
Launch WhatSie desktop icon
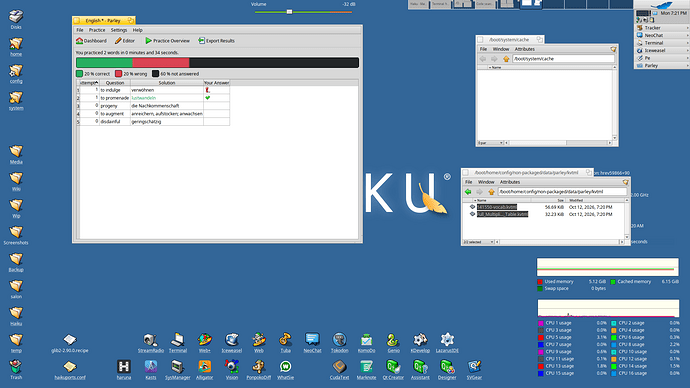(286, 370)
